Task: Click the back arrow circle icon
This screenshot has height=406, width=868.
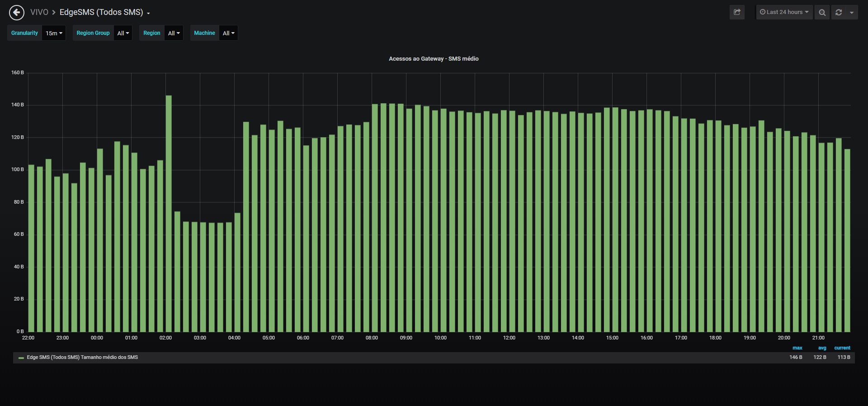Action: point(17,12)
